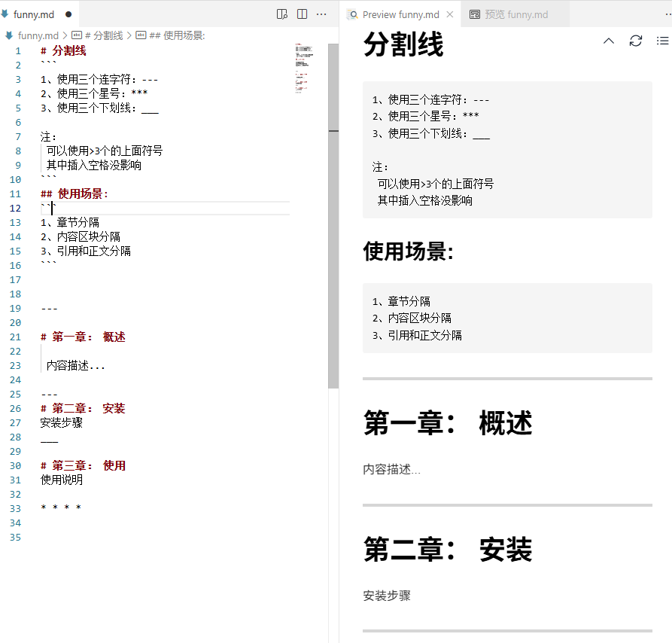Screen dimensions: 672x643
Task: Click preview heading 分割线
Action: pos(403,44)
